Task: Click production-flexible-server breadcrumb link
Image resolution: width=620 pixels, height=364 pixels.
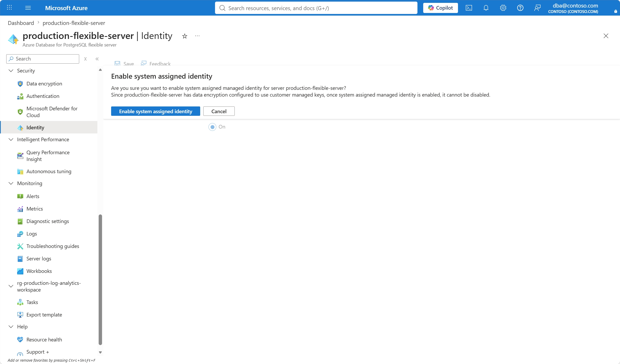Action: (74, 23)
